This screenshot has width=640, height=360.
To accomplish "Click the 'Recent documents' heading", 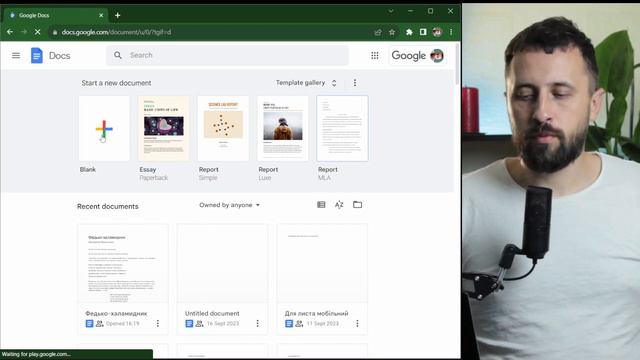I will (x=108, y=207).
